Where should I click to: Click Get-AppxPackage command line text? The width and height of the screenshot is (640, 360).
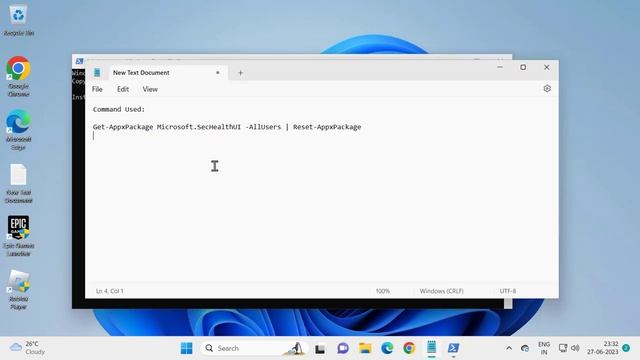pos(227,127)
